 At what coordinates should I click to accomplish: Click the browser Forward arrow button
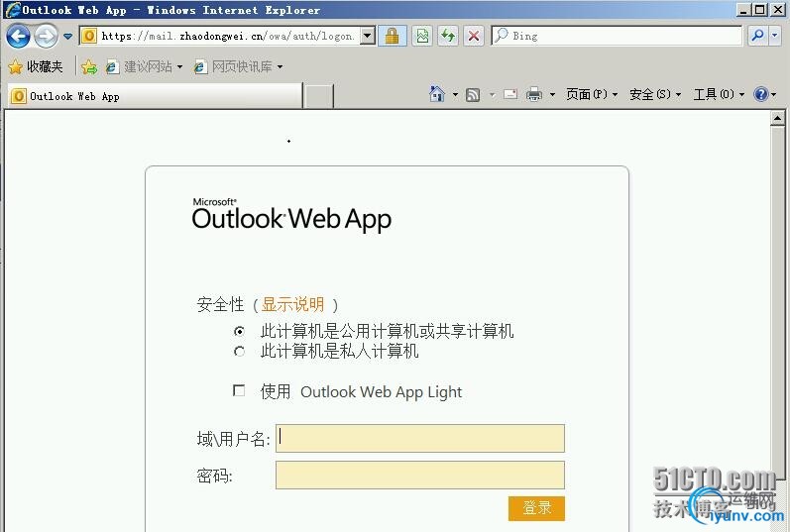(x=47, y=37)
